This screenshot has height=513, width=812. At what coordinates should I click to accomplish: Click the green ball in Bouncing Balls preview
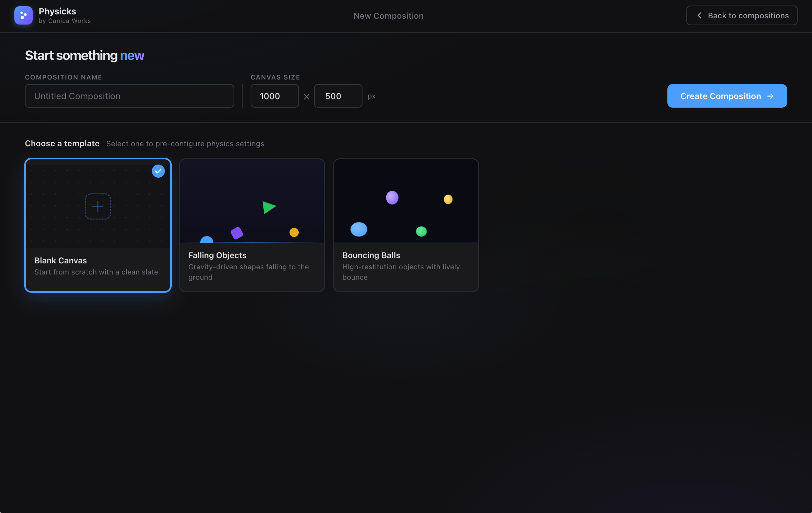(421, 231)
